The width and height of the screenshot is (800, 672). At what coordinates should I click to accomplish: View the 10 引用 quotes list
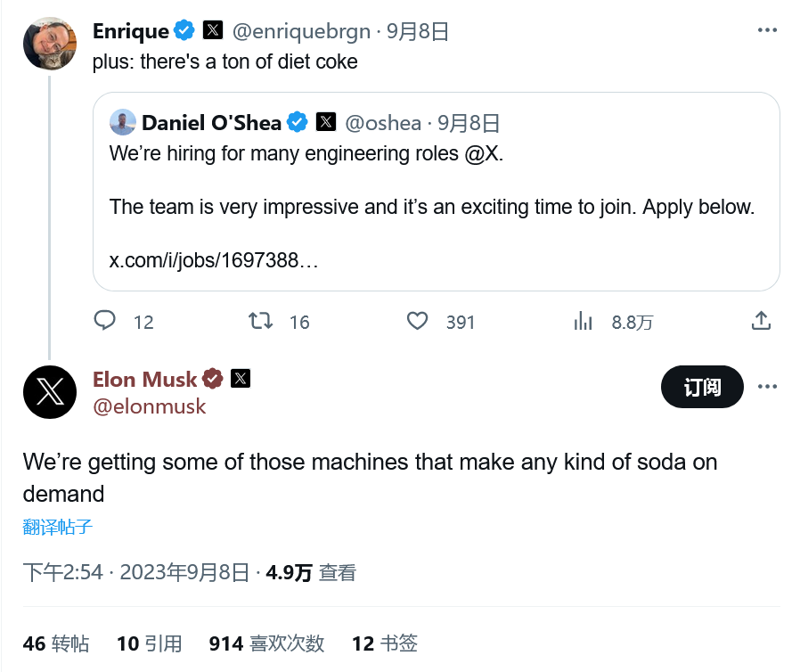point(150,643)
